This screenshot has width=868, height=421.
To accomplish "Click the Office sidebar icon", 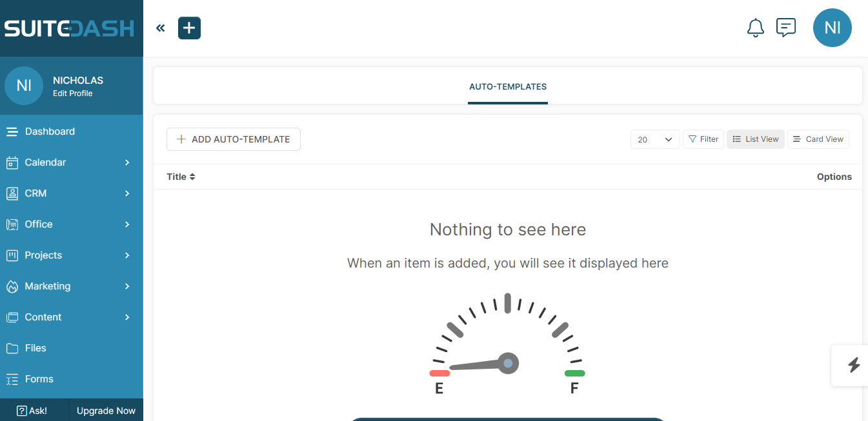I will pos(12,224).
